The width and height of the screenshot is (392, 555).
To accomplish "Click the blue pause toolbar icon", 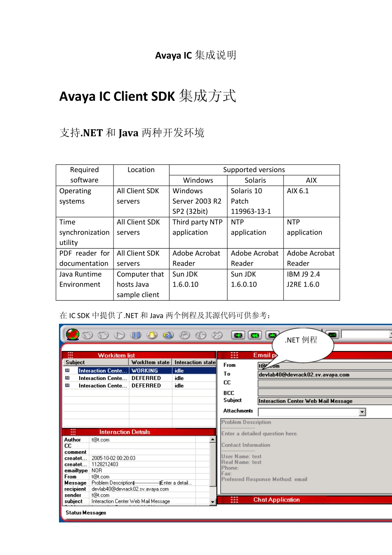I will point(136,335).
